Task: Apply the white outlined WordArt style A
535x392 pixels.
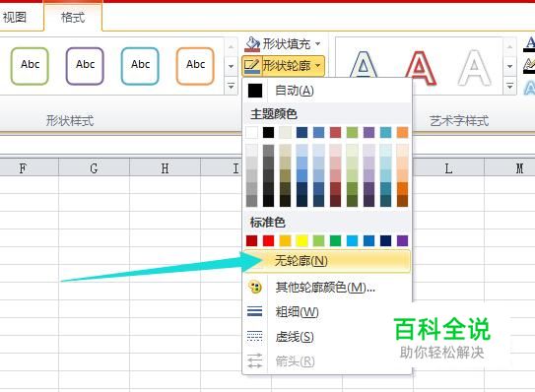Action: click(x=475, y=68)
